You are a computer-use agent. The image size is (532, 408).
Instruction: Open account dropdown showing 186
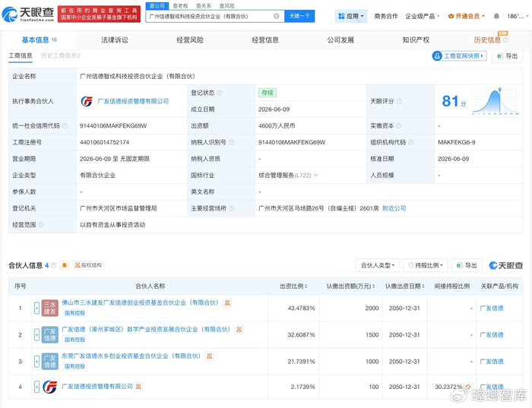tap(518, 16)
